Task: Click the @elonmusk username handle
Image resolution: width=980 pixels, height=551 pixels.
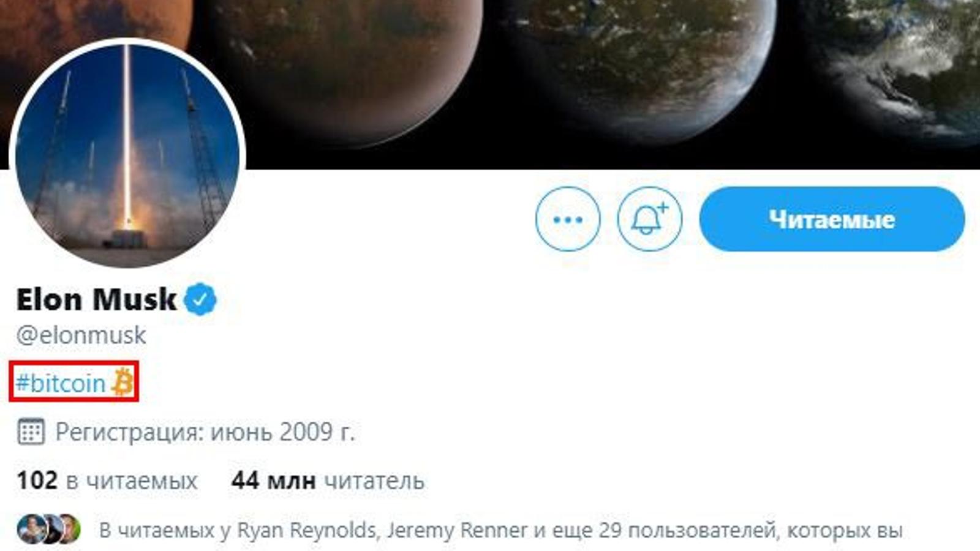Action: click(x=81, y=335)
